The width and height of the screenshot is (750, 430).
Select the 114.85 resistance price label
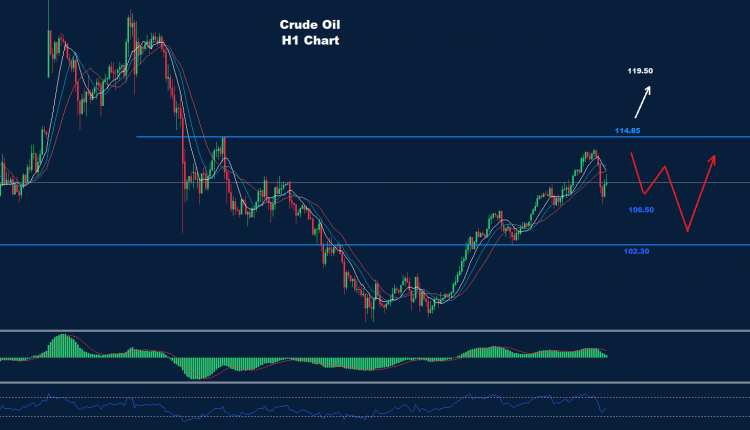click(x=627, y=131)
